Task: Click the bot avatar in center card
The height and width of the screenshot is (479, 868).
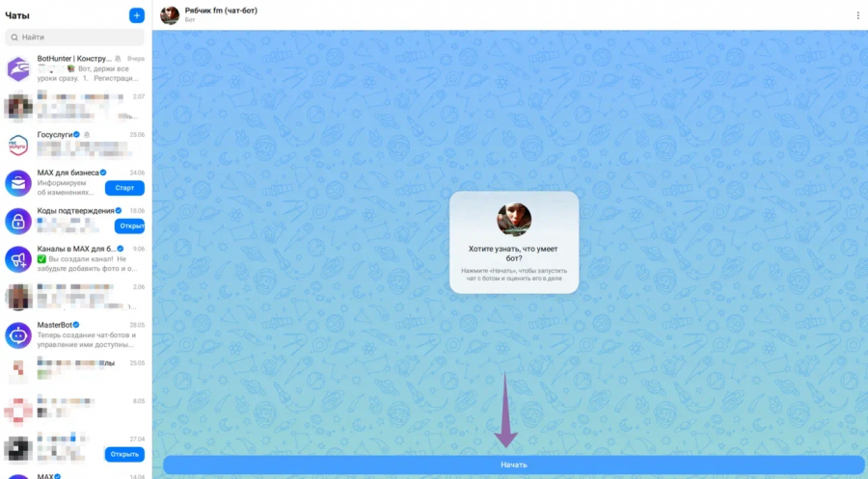Action: [514, 220]
